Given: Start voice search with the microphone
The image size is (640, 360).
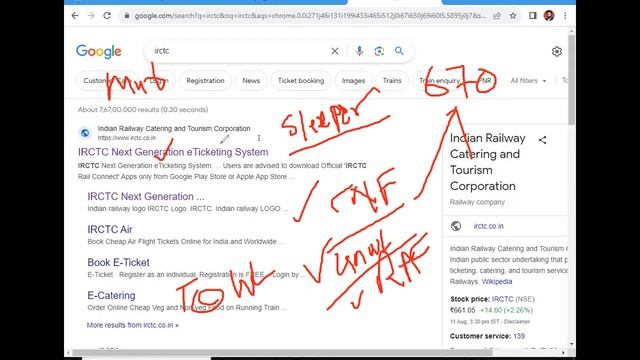Looking at the screenshot, I should [359, 51].
